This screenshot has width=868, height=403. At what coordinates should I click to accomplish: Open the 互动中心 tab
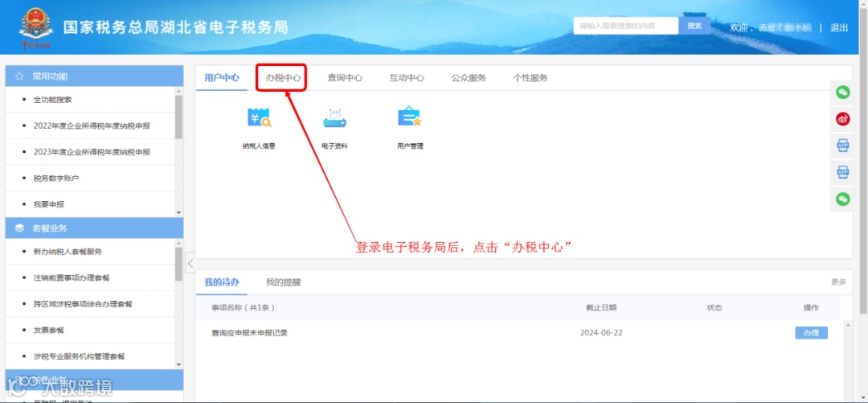pos(407,78)
